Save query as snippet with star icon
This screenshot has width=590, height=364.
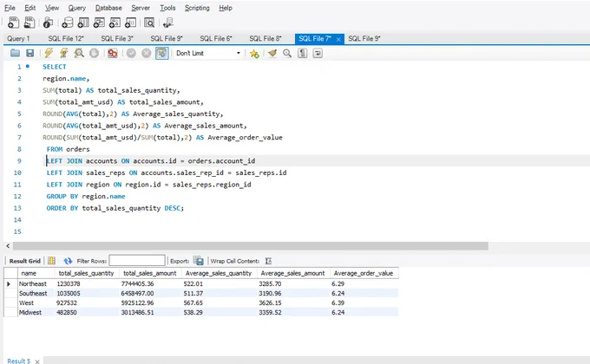pos(254,54)
